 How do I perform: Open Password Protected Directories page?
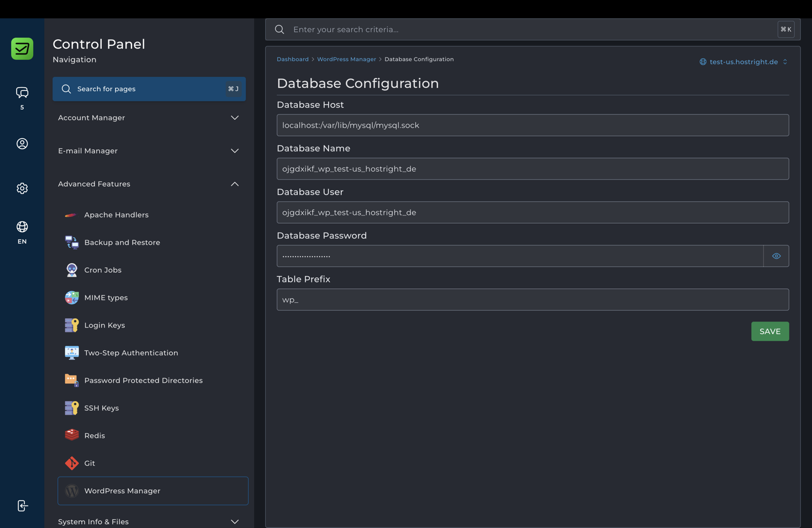point(143,381)
